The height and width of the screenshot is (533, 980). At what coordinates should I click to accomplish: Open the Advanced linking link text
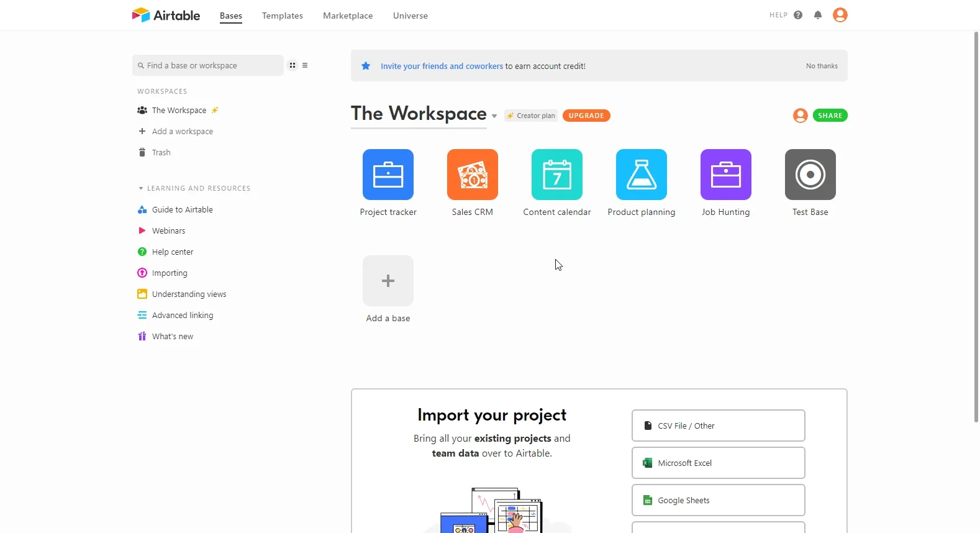pos(183,315)
